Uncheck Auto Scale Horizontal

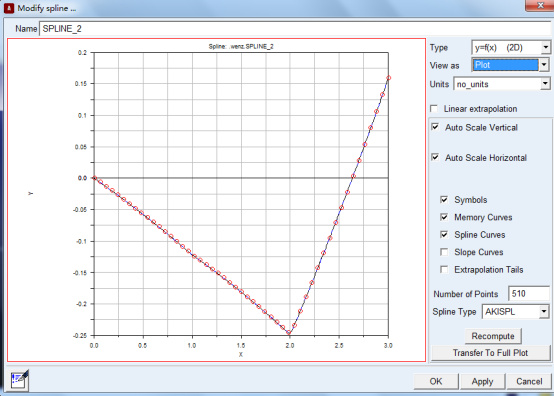pos(435,157)
